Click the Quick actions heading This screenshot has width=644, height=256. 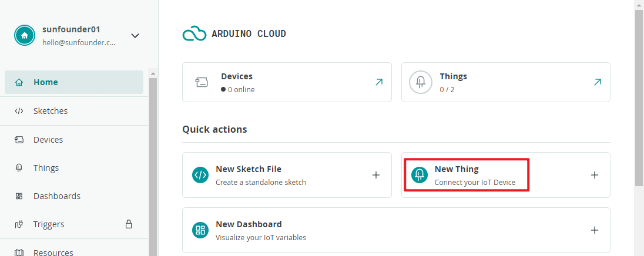point(215,130)
